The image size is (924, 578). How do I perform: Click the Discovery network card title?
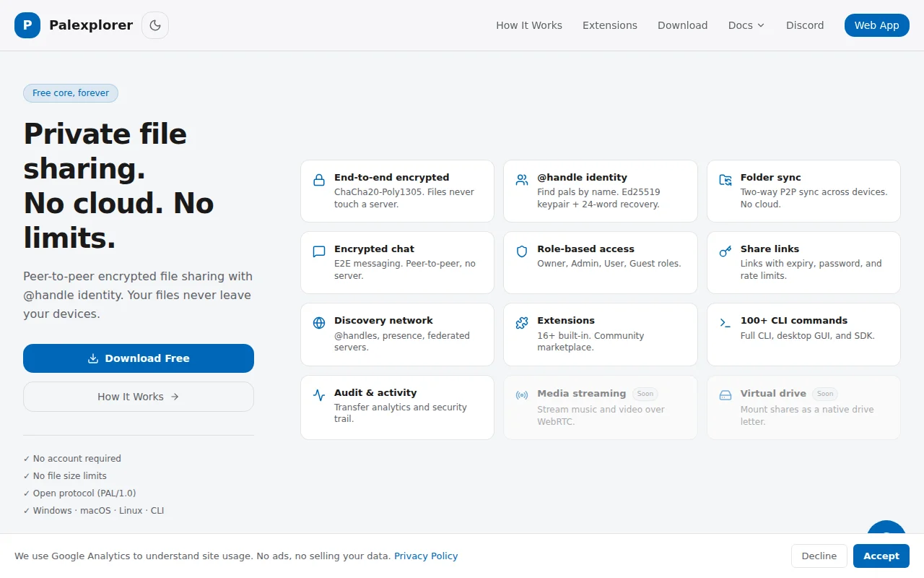(384, 320)
